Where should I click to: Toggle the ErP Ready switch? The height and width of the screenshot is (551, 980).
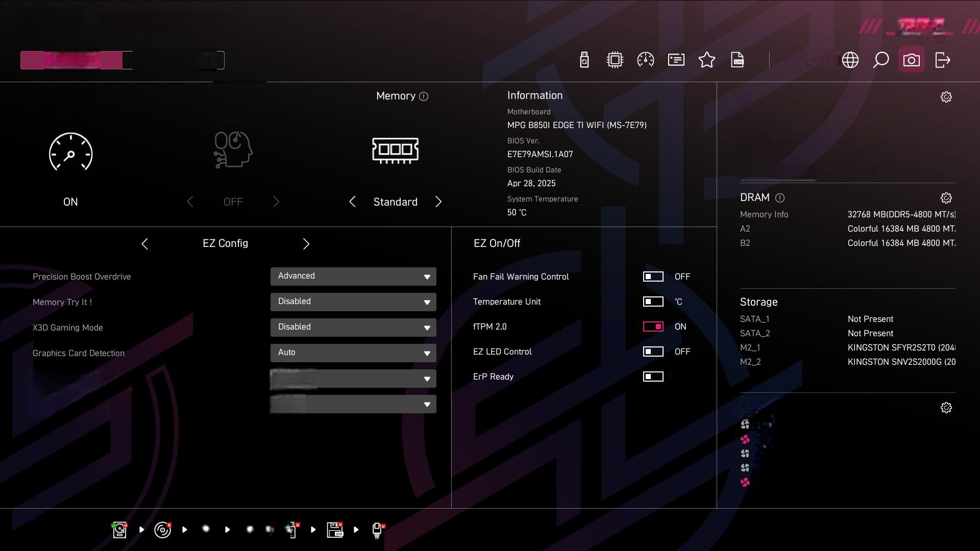[653, 377]
